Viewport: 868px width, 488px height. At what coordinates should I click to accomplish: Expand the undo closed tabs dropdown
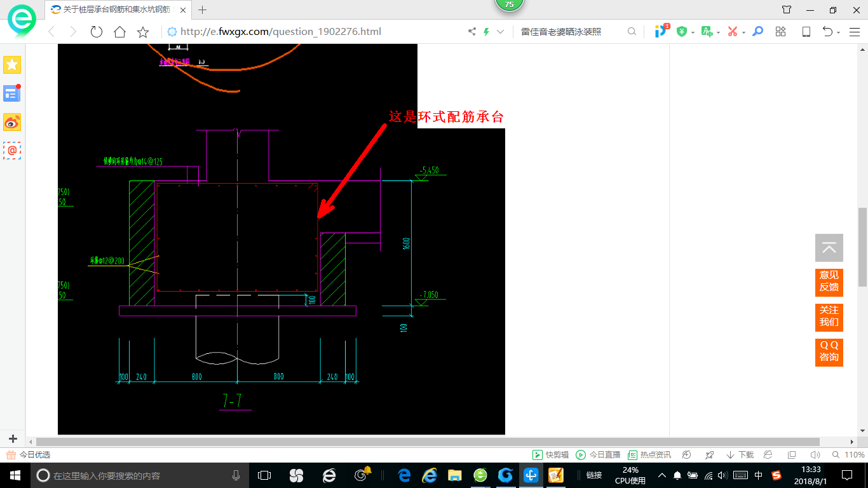(x=839, y=32)
